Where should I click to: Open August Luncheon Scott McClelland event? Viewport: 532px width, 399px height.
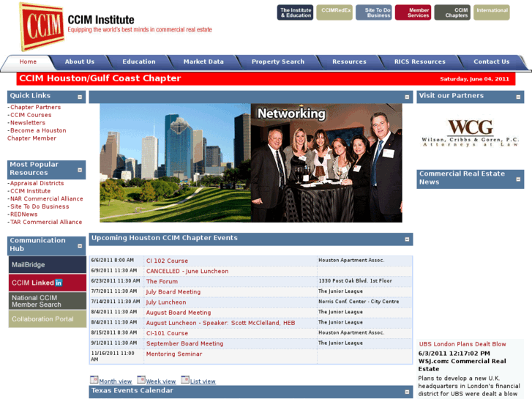pyautogui.click(x=220, y=323)
